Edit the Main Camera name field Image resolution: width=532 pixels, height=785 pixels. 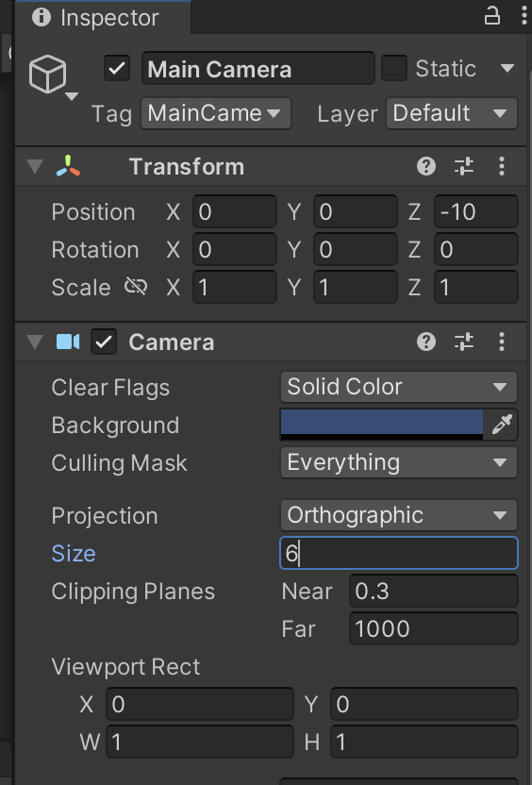[x=258, y=68]
